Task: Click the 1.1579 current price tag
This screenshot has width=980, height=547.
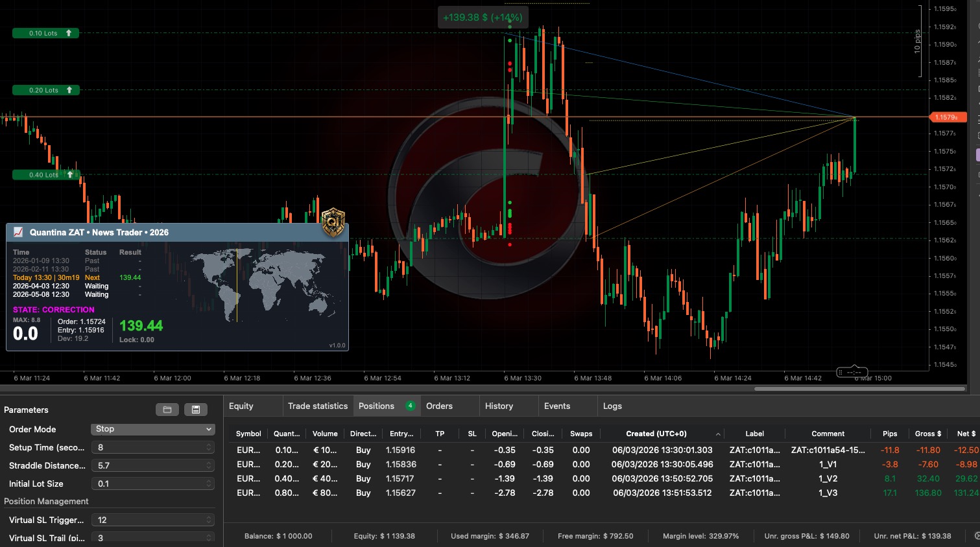Action: 948,117
